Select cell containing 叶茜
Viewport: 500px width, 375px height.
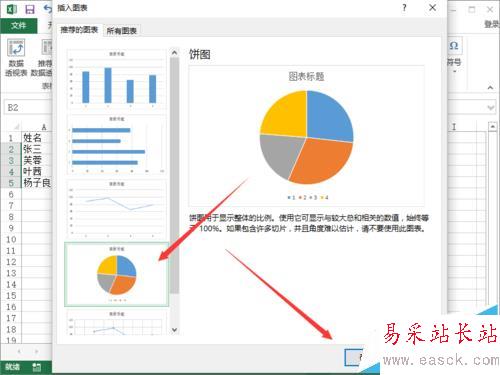(37, 171)
